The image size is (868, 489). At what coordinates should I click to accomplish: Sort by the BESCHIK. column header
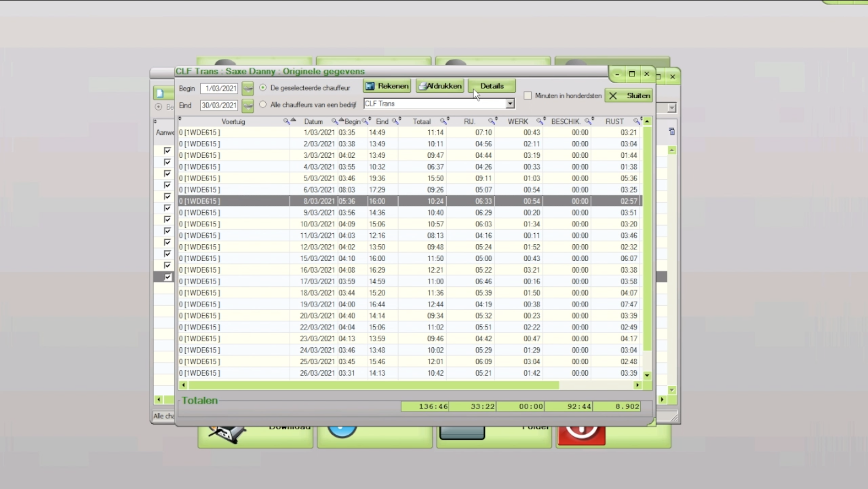[566, 122]
